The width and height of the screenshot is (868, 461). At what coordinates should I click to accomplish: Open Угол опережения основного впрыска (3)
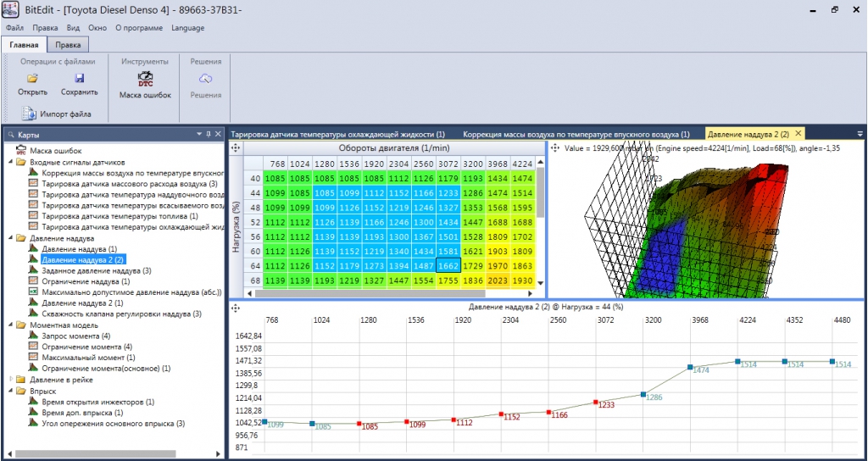pos(114,424)
